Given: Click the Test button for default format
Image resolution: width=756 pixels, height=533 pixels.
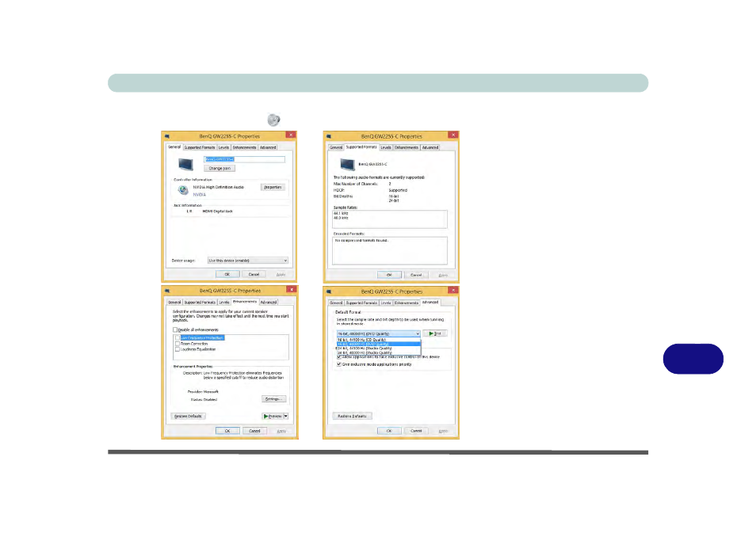Looking at the screenshot, I should click(435, 333).
